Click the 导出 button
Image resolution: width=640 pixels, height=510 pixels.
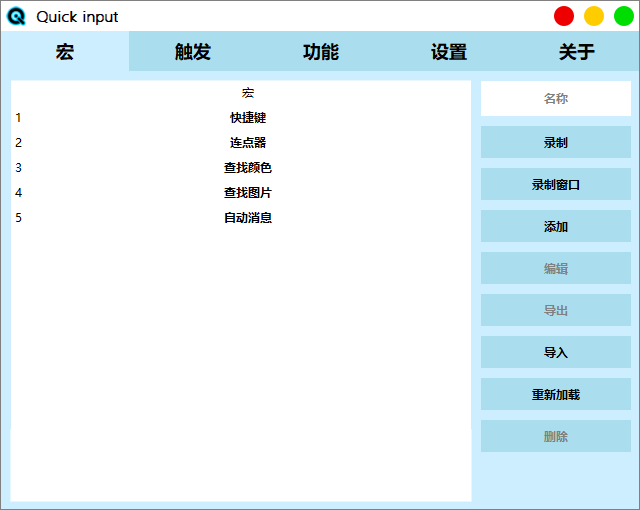click(x=556, y=310)
